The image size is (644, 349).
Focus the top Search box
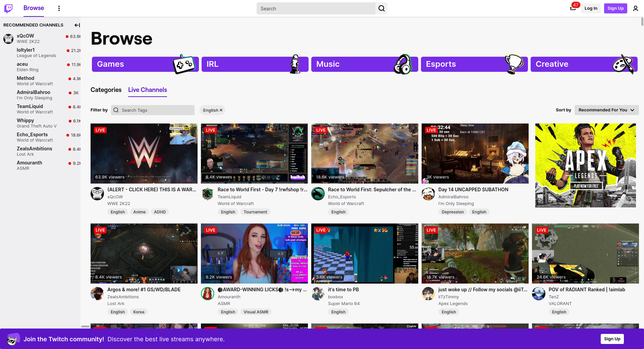click(316, 8)
